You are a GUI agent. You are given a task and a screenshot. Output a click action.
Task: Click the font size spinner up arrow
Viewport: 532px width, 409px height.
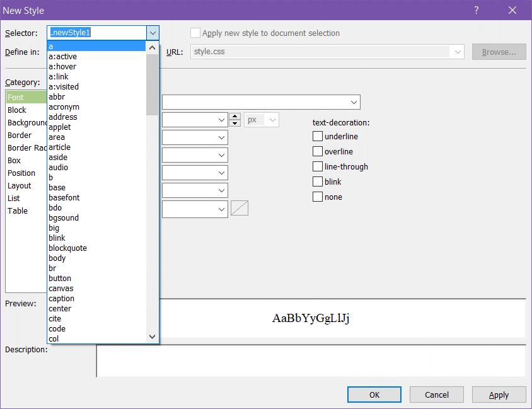click(235, 117)
